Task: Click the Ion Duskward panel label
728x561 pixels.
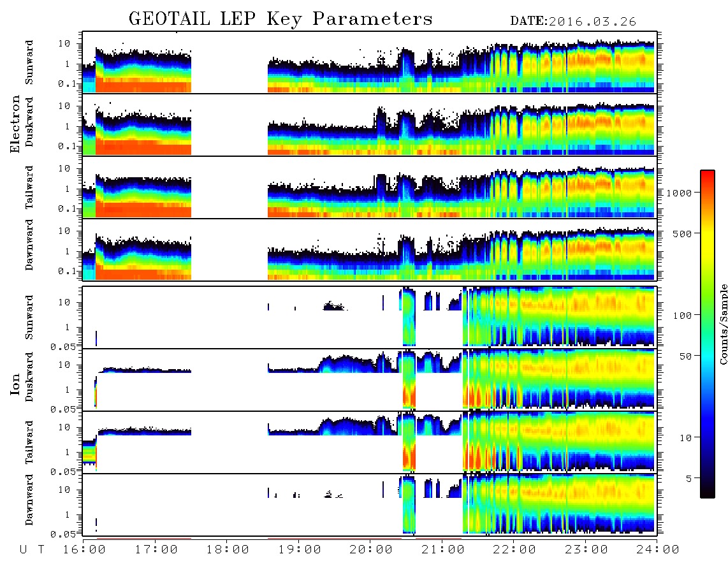Action: (29, 377)
